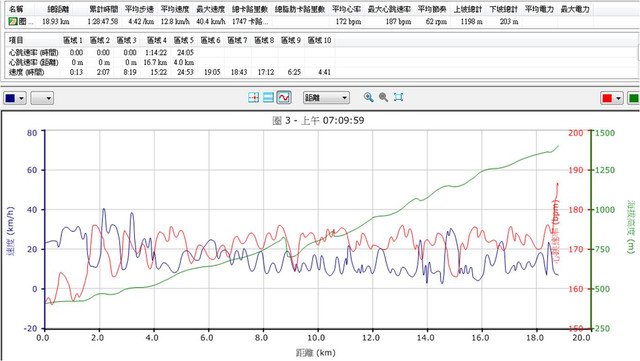Click the 總距離 column header
The image size is (640, 361).
click(58, 9)
